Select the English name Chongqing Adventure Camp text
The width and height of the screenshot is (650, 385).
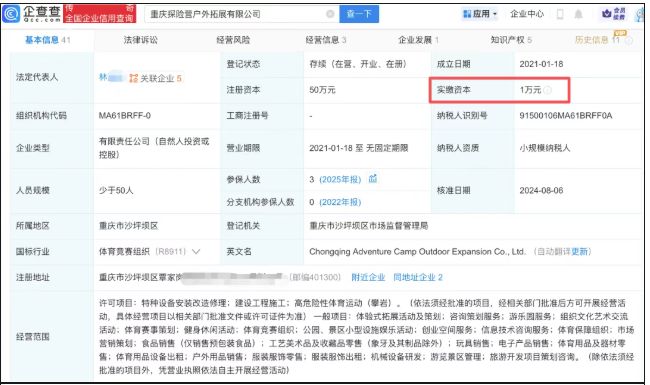417,252
